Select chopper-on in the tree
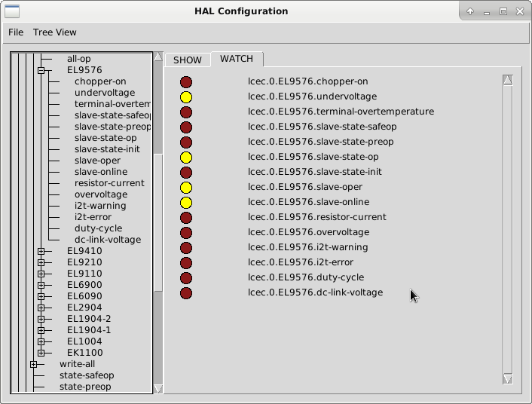Screen dimensions: 532x404 pos(100,81)
